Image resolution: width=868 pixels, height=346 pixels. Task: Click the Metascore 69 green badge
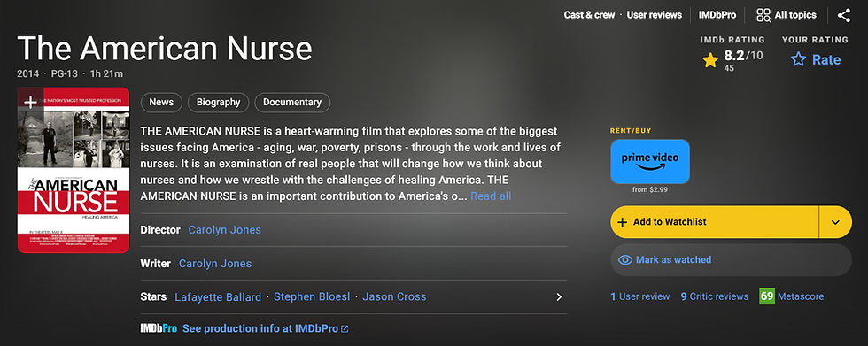click(x=767, y=296)
